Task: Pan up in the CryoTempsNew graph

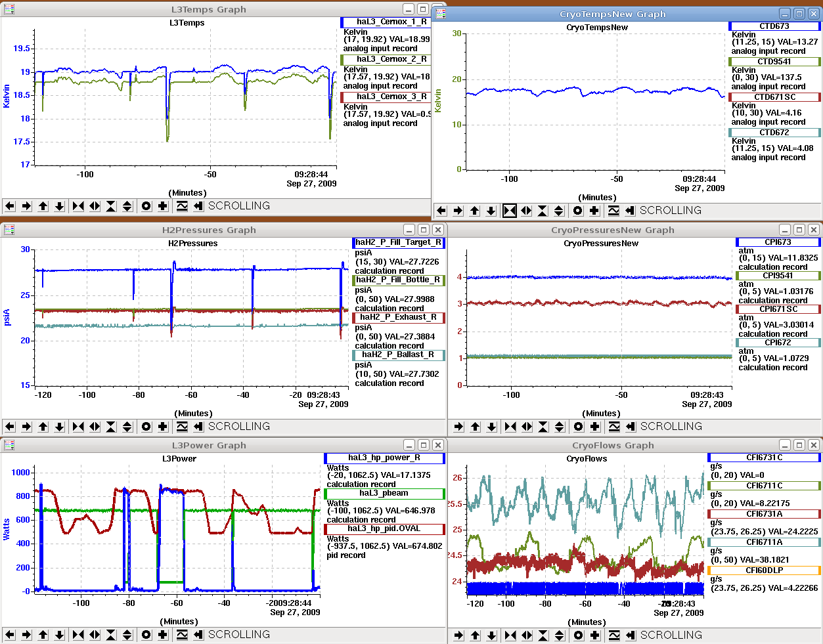Action: pos(475,211)
